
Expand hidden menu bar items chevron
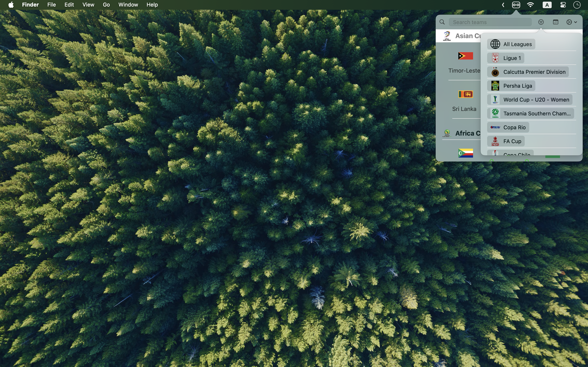(x=503, y=5)
